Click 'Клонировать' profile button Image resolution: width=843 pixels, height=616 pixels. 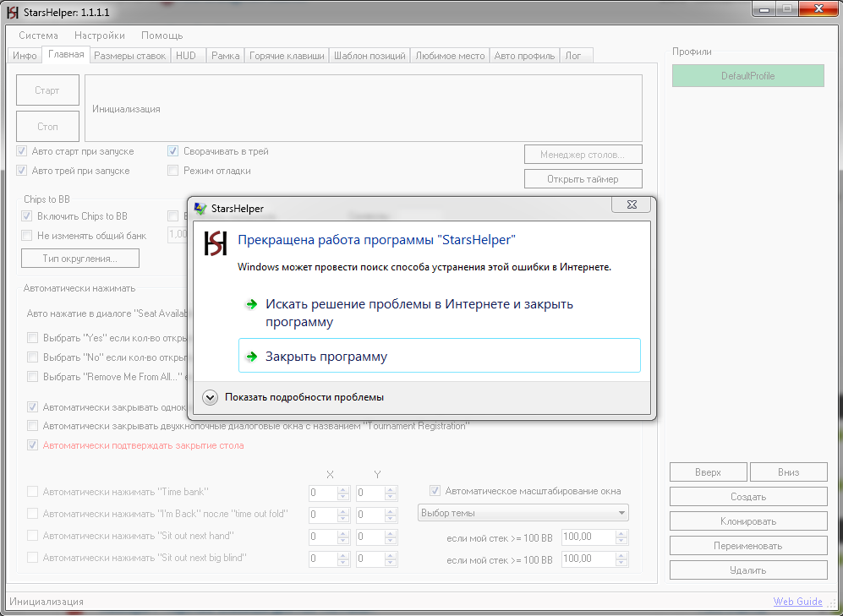[x=748, y=521]
